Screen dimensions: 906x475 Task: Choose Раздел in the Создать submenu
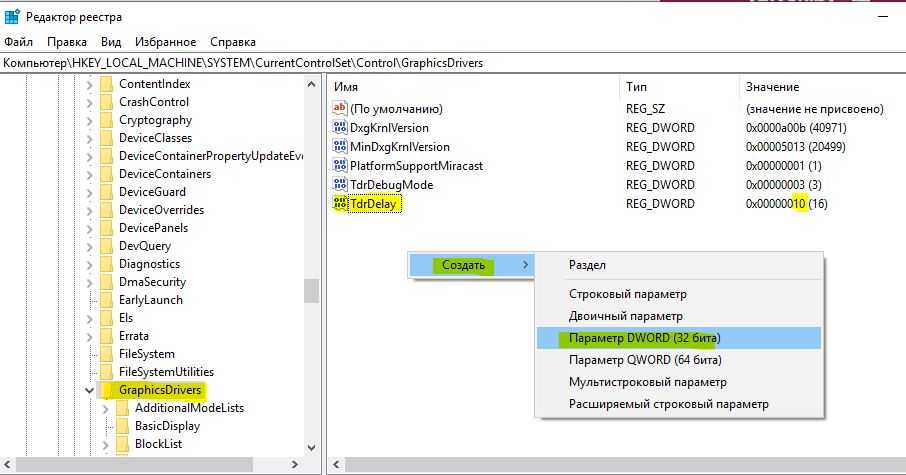click(679, 265)
